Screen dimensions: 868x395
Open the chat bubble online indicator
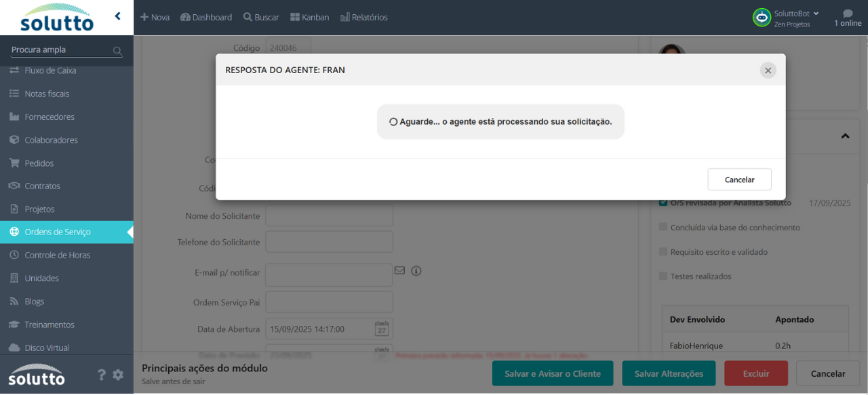[x=847, y=14]
